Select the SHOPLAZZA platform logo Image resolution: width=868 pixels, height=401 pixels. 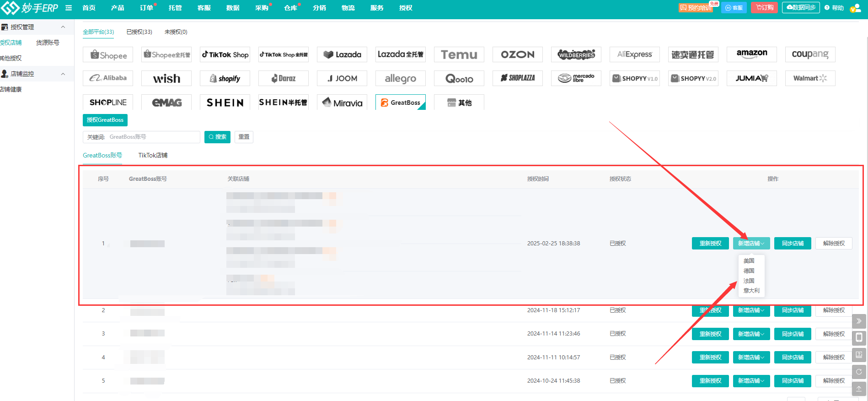click(x=518, y=78)
